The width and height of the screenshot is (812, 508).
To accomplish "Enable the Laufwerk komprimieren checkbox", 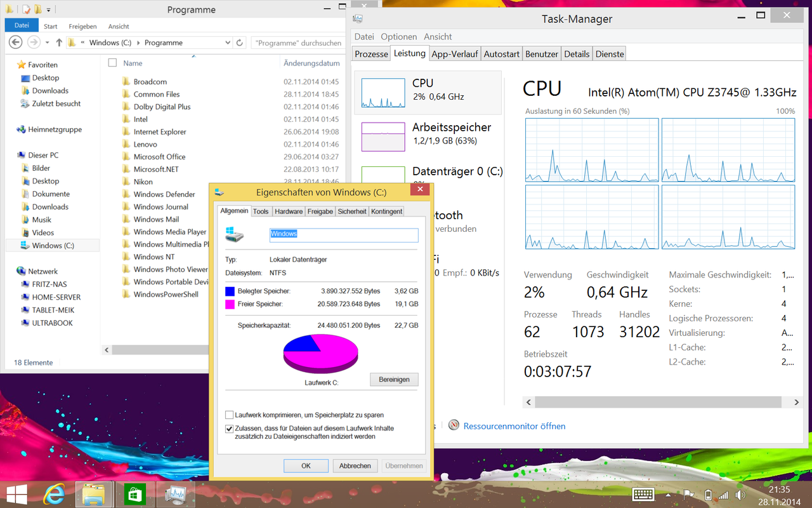I will point(230,415).
